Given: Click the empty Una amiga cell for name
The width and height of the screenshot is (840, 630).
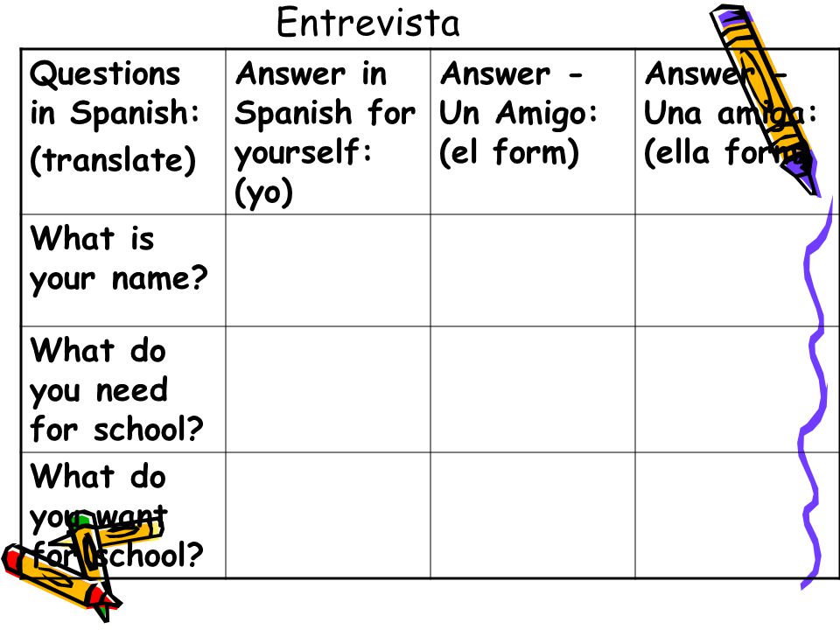Looking at the screenshot, I should tap(737, 270).
